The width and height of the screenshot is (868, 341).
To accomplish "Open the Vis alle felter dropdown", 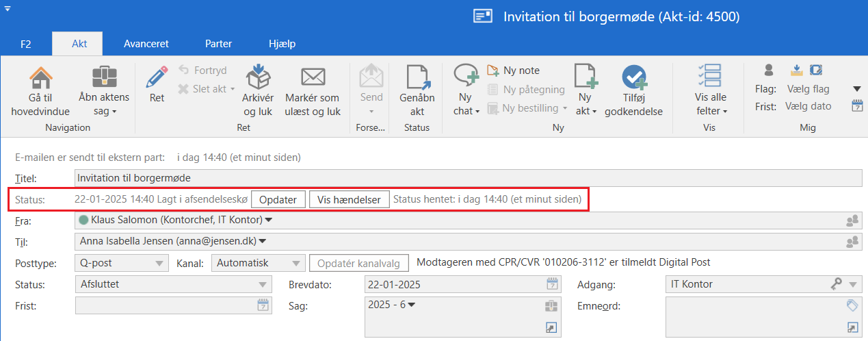I will (711, 111).
